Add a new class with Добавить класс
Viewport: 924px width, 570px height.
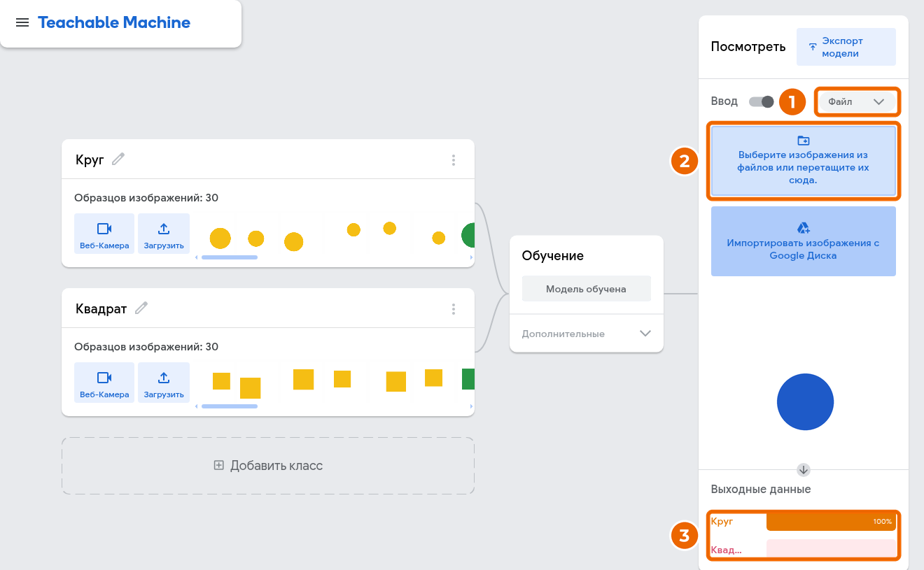point(268,466)
